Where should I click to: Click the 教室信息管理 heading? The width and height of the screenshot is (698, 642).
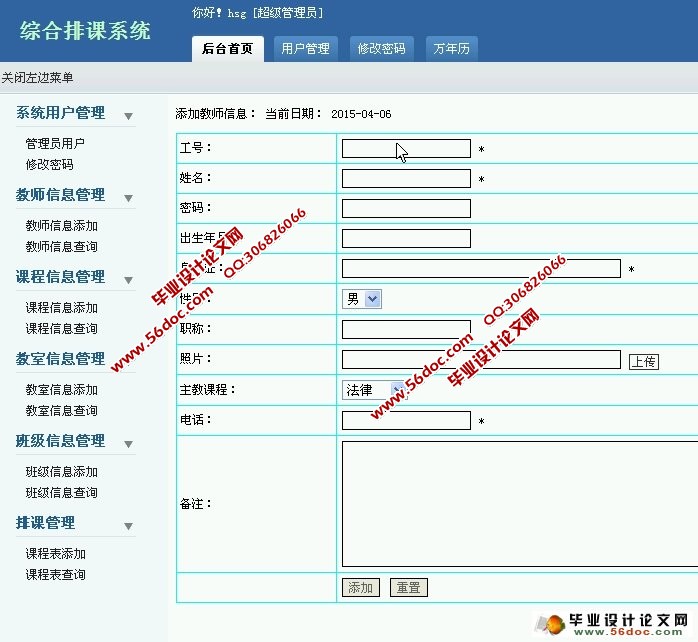(61, 358)
